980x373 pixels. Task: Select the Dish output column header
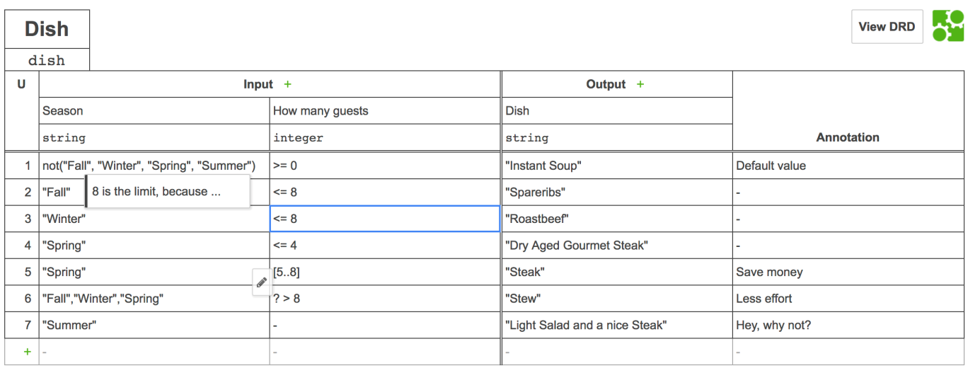(x=617, y=111)
